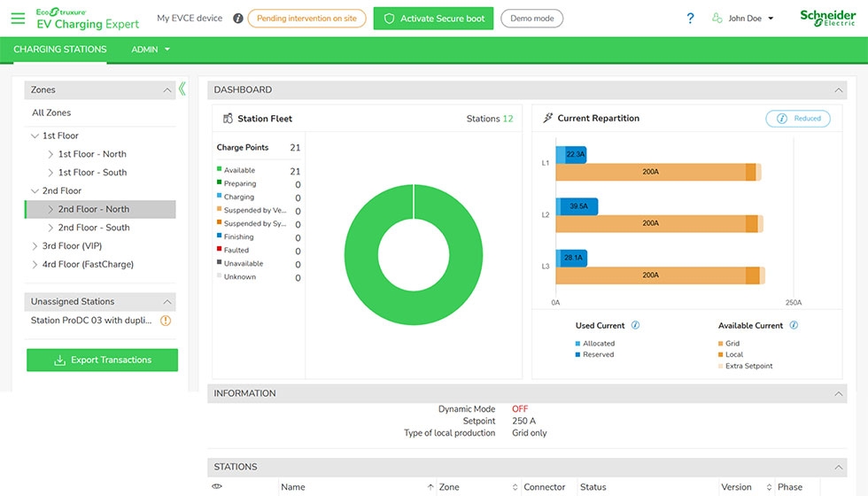Open the help question mark icon

(x=691, y=19)
